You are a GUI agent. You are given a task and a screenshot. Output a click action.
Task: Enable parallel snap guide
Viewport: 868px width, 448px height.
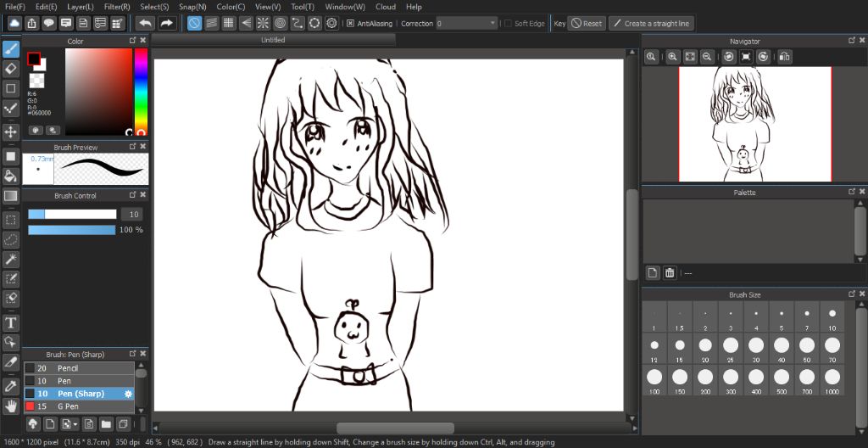(x=211, y=23)
